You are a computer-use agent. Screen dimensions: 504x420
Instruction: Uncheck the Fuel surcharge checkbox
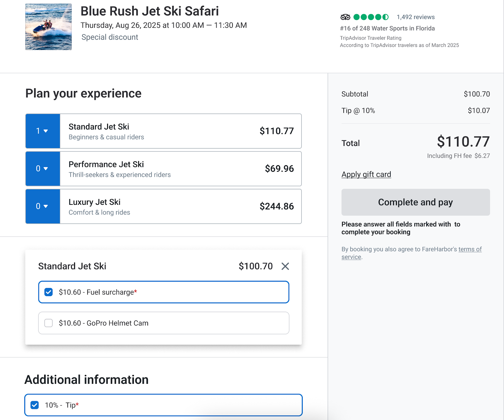(49, 292)
